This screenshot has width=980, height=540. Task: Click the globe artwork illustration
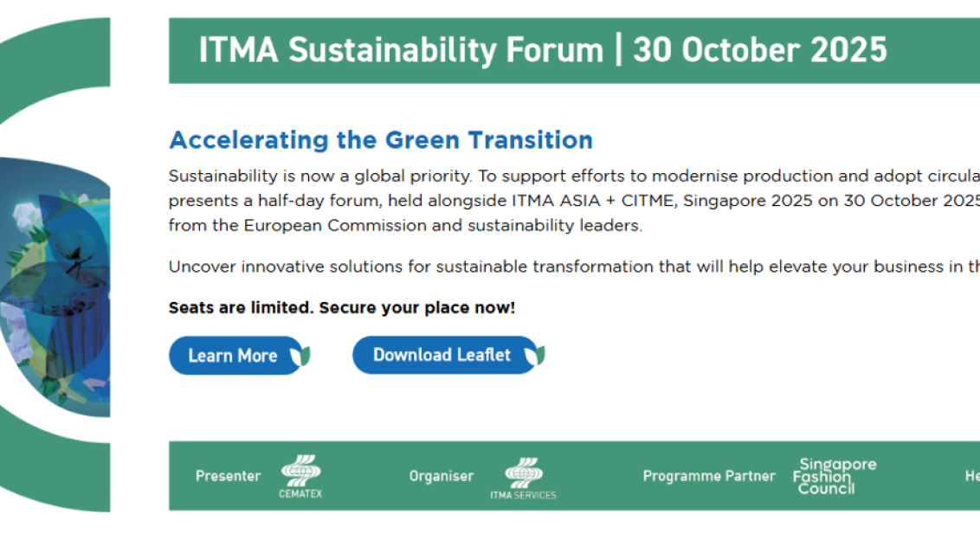55,286
